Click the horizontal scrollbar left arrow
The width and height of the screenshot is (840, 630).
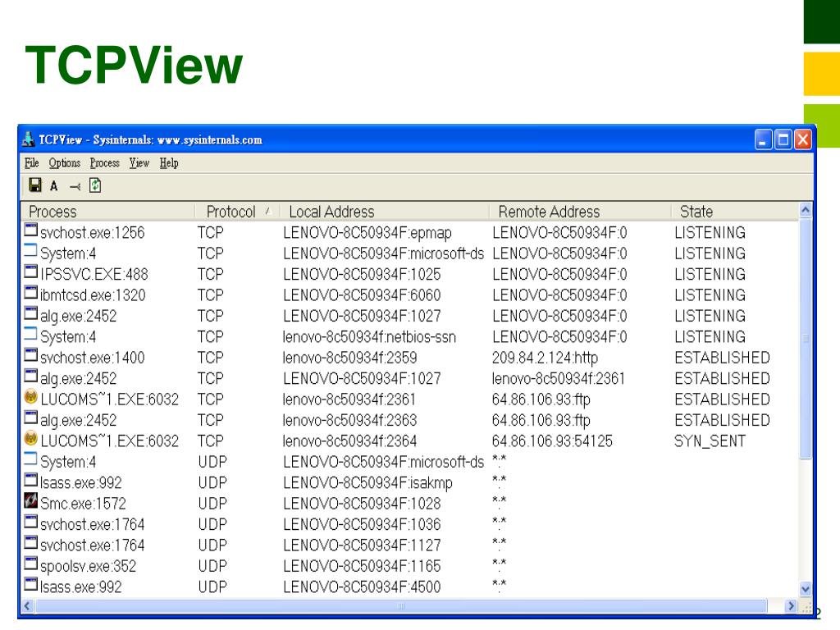27,606
